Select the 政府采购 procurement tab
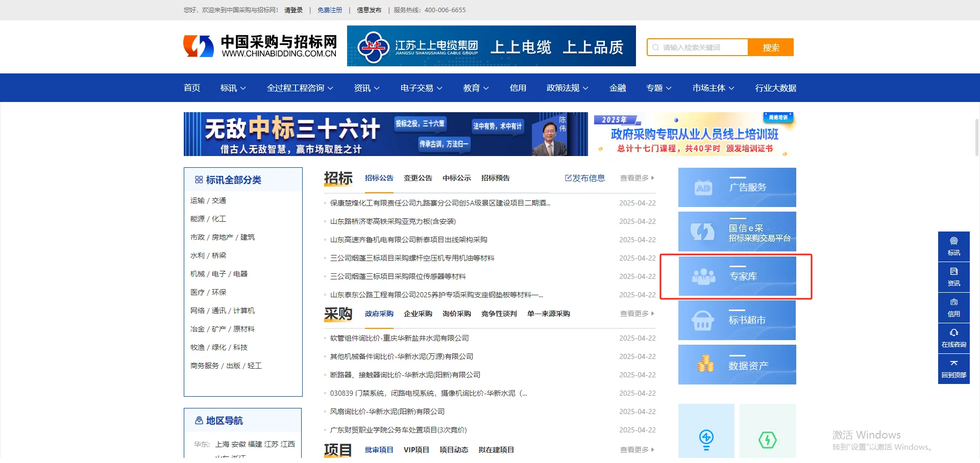 point(379,314)
